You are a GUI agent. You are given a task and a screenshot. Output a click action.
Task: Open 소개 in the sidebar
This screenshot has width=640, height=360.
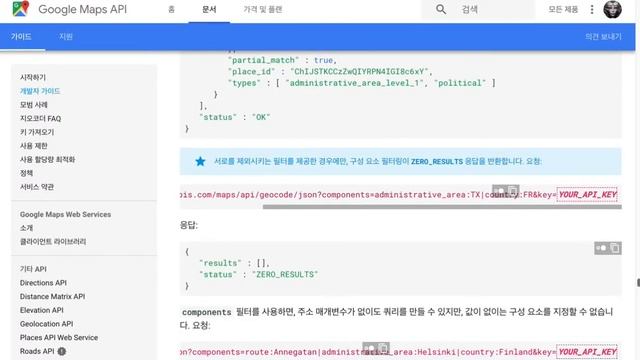click(27, 228)
